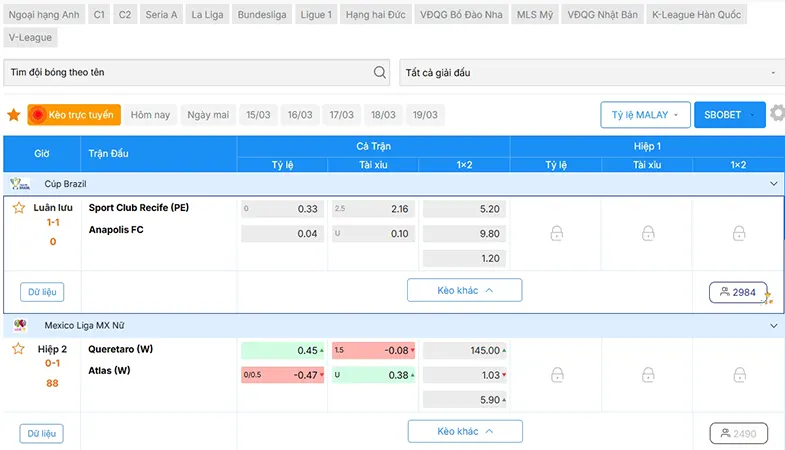Click the 2984 viewers button
This screenshot has height=450, width=785.
tap(738, 292)
